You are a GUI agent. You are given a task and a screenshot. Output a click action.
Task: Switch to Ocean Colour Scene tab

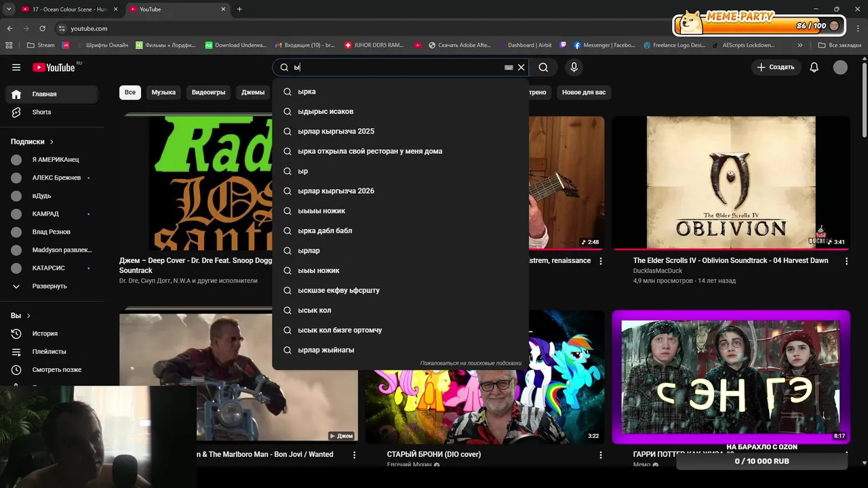coord(68,9)
